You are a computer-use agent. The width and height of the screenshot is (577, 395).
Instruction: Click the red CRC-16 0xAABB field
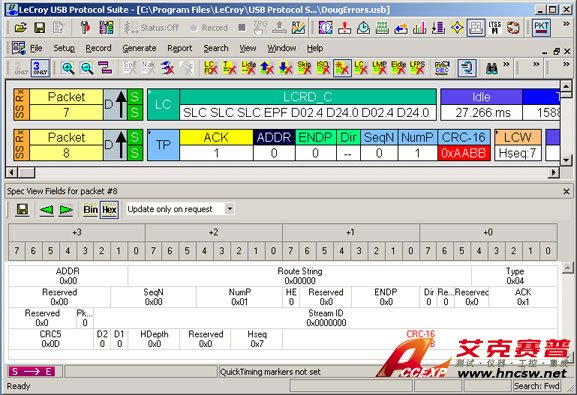point(464,153)
